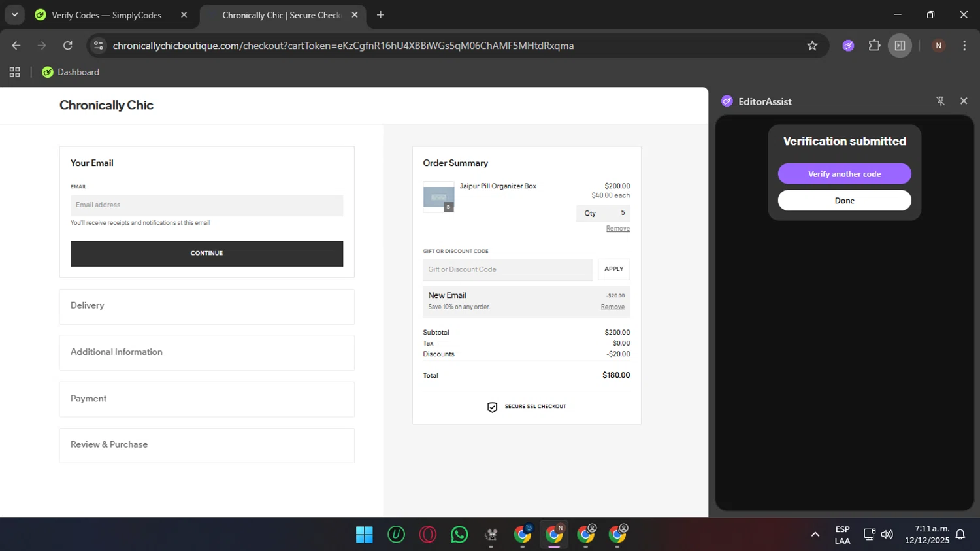
Task: Open a new browser tab
Action: tap(380, 15)
